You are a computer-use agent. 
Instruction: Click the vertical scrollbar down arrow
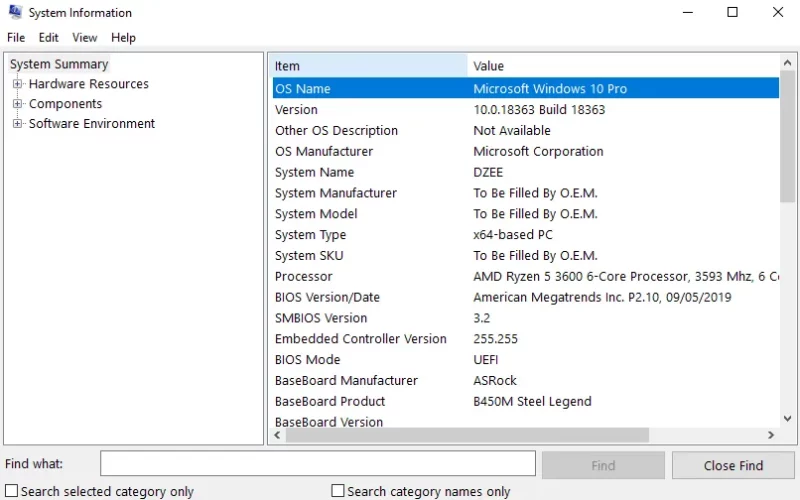(788, 418)
